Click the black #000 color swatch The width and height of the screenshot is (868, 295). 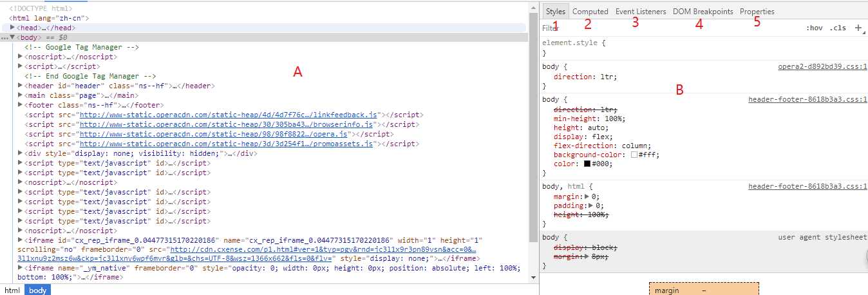pyautogui.click(x=587, y=164)
